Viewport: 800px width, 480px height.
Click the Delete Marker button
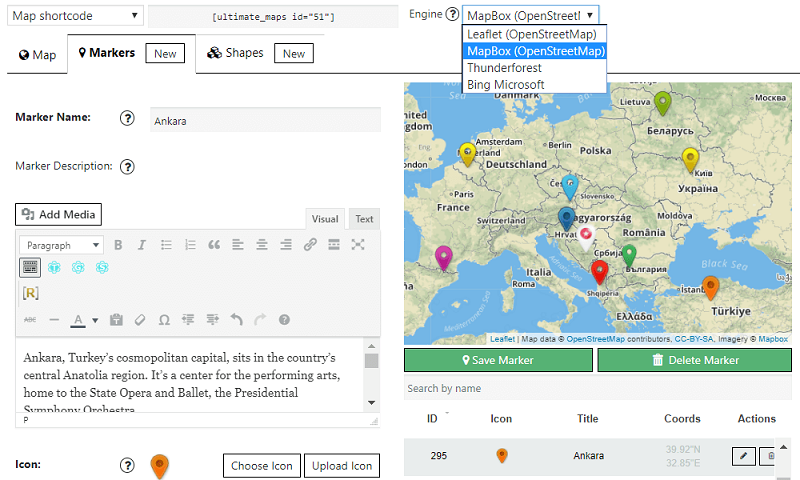[694, 360]
